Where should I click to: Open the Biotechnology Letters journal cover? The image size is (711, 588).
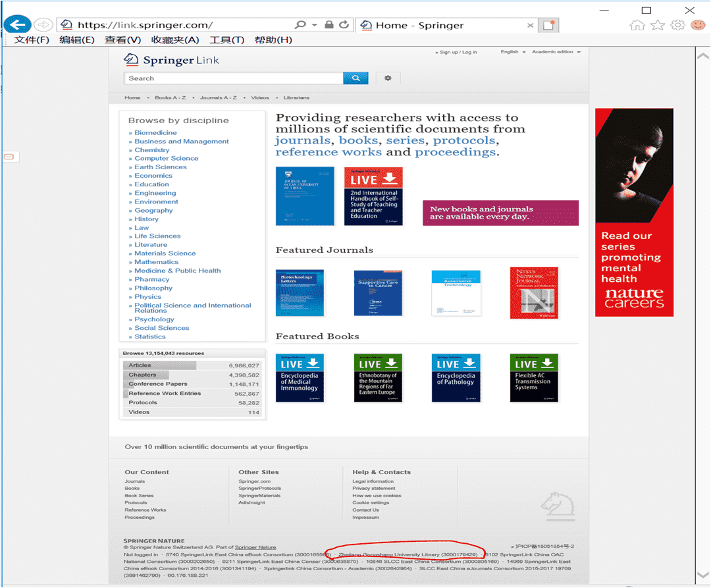click(300, 293)
